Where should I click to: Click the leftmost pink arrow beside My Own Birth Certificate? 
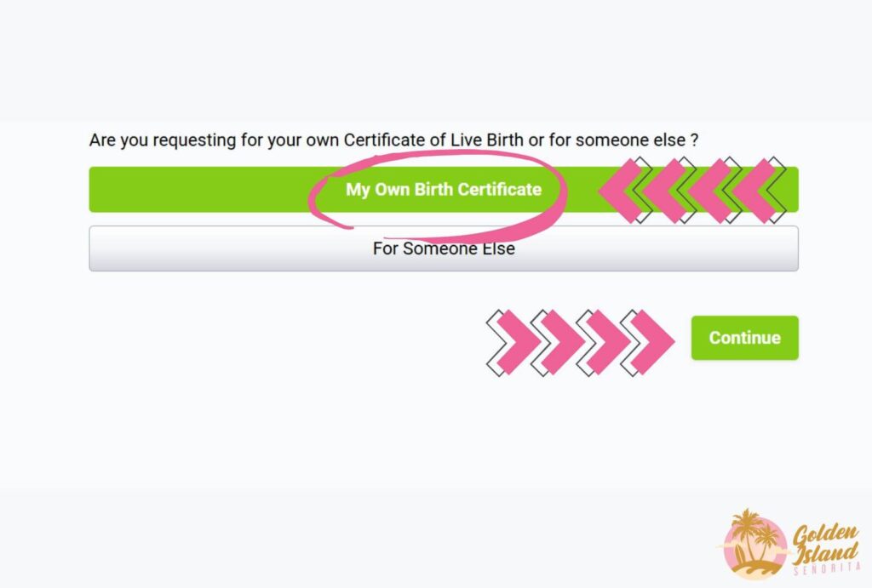pyautogui.click(x=617, y=190)
